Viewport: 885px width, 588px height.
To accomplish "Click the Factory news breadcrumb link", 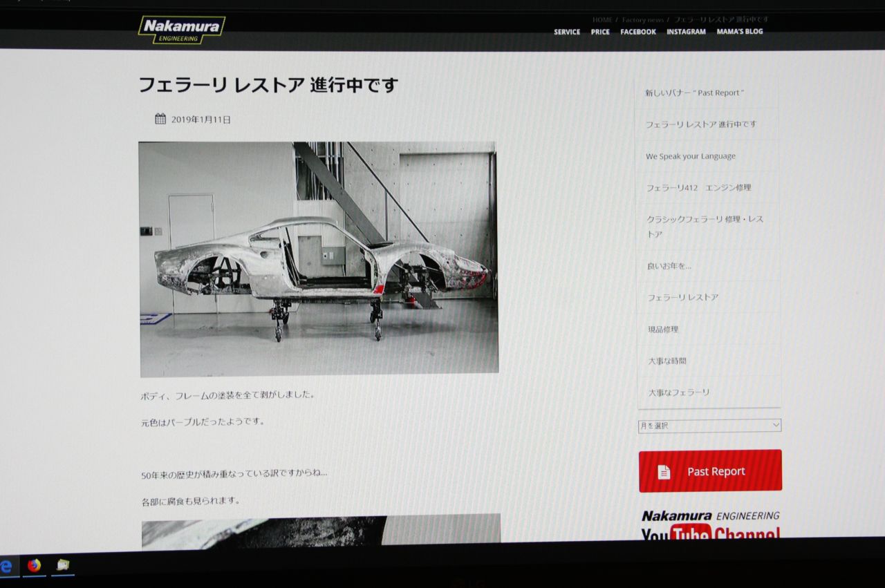I will (643, 20).
